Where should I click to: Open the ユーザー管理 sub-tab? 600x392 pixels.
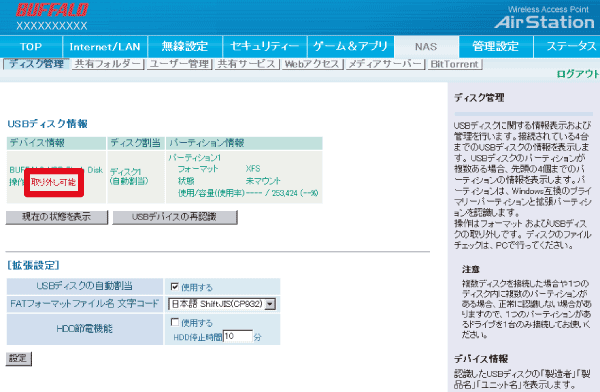coord(180,64)
